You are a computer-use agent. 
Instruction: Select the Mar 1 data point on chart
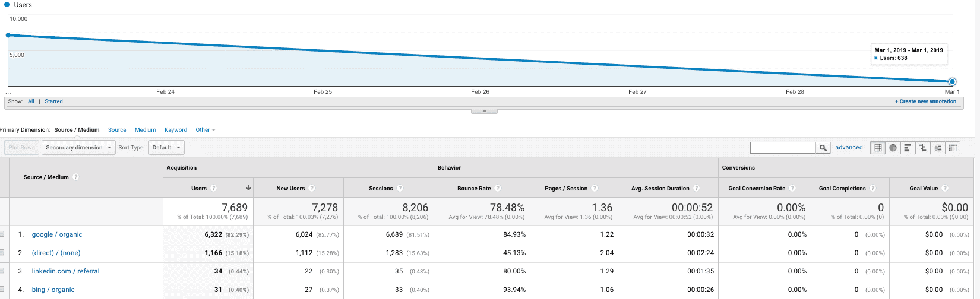point(953,82)
